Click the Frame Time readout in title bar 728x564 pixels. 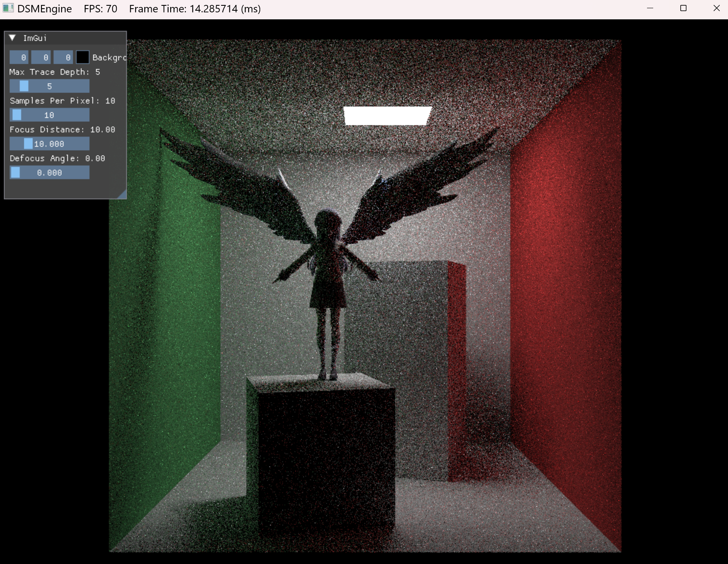click(x=195, y=9)
